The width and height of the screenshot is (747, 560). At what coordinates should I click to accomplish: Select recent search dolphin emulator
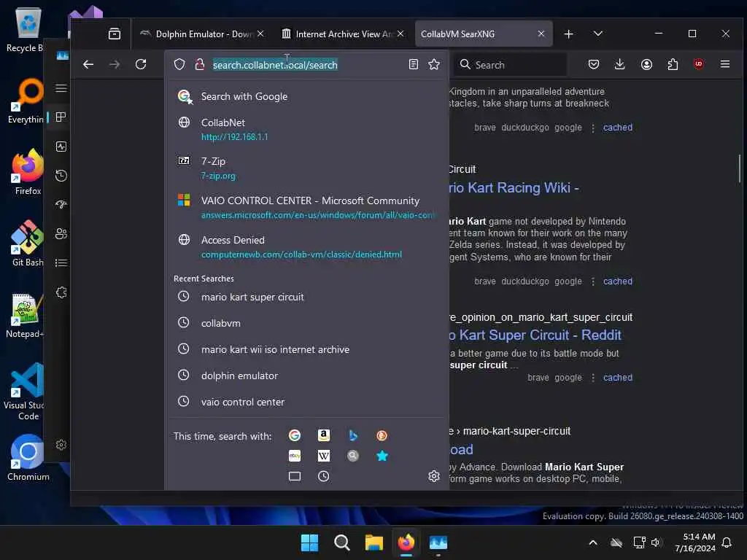[306, 376]
